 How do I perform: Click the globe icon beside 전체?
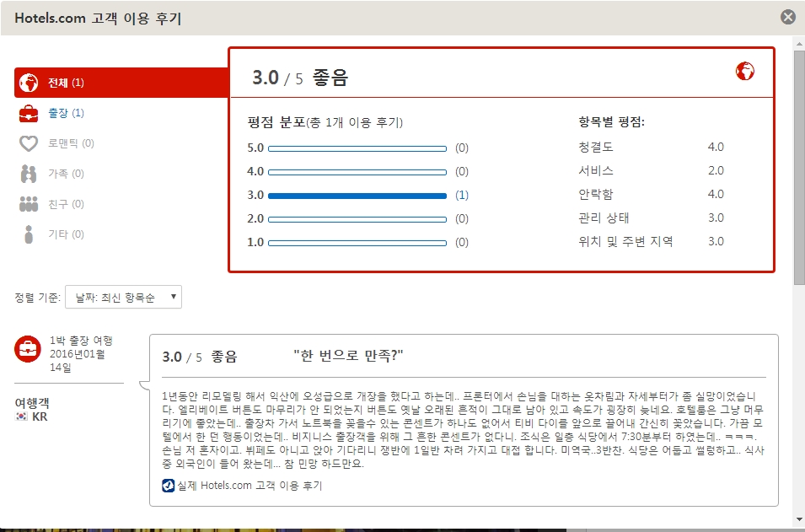(x=29, y=83)
